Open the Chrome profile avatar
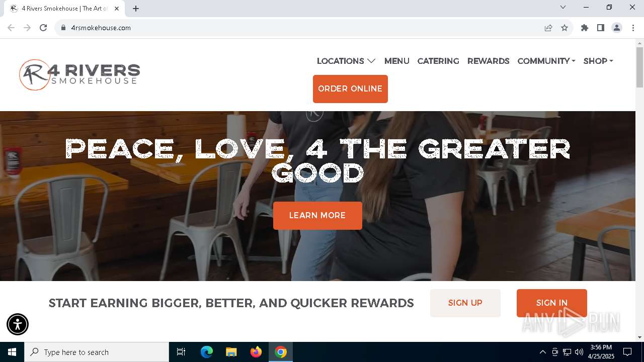This screenshot has height=362, width=644. click(x=617, y=28)
